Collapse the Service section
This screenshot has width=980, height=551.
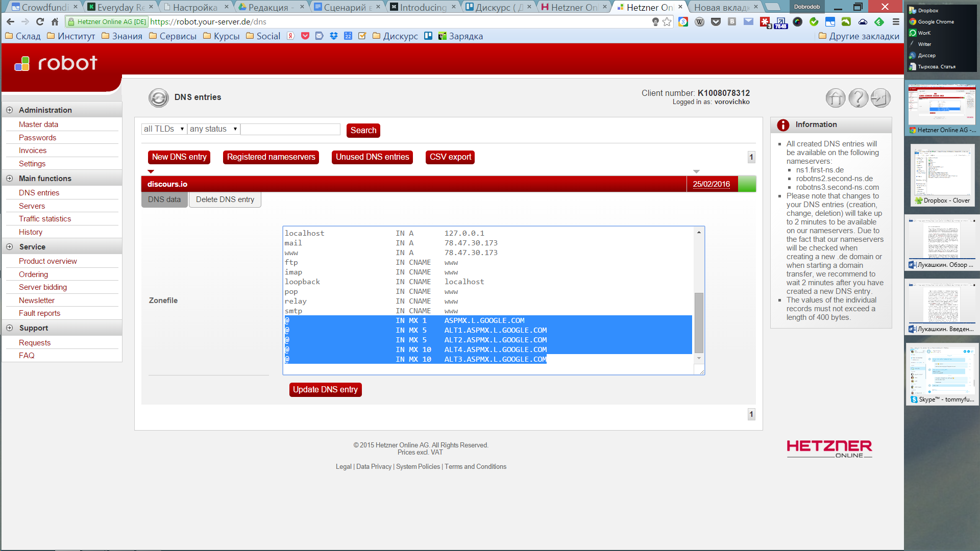pos(9,247)
